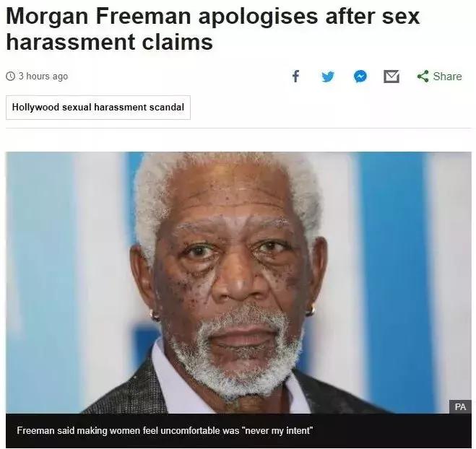Share the article on Facebook
The height and width of the screenshot is (449, 476).
[x=295, y=76]
